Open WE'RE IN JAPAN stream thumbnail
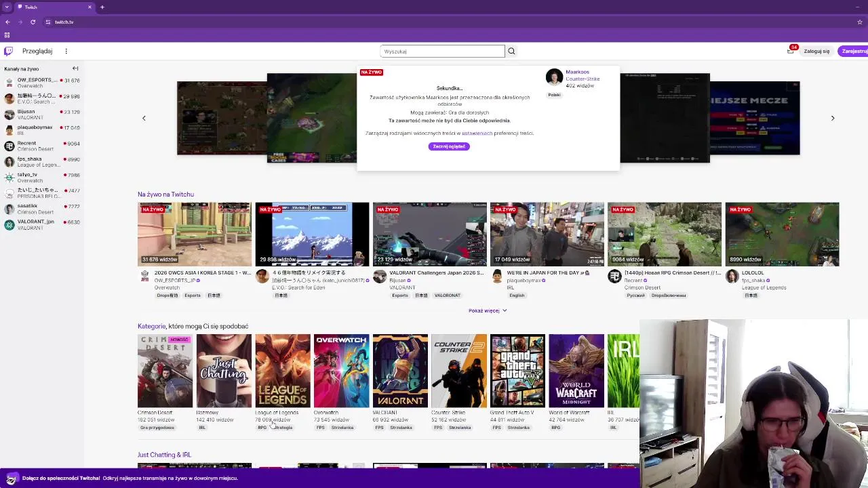The height and width of the screenshot is (488, 868). tap(547, 234)
